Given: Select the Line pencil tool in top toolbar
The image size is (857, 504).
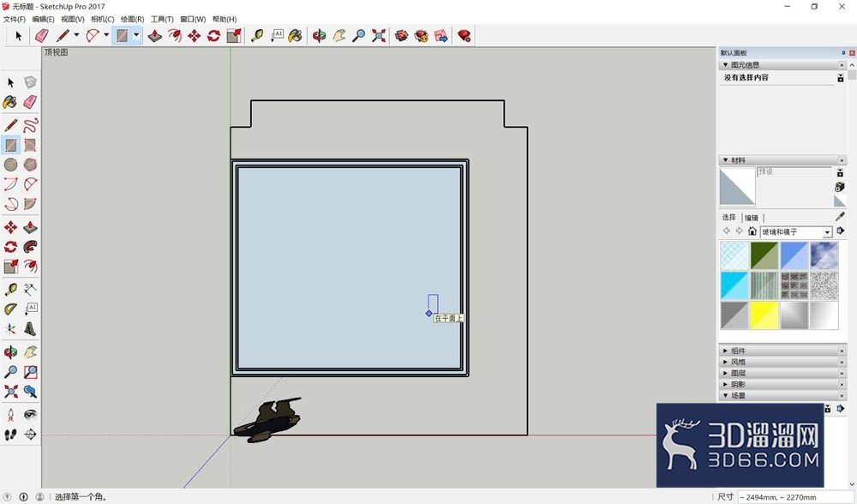Looking at the screenshot, I should pyautogui.click(x=63, y=36).
